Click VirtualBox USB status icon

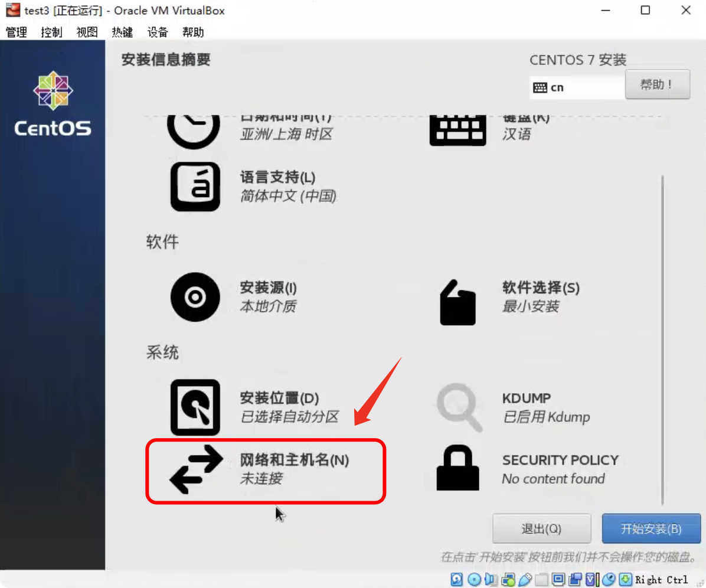[525, 579]
